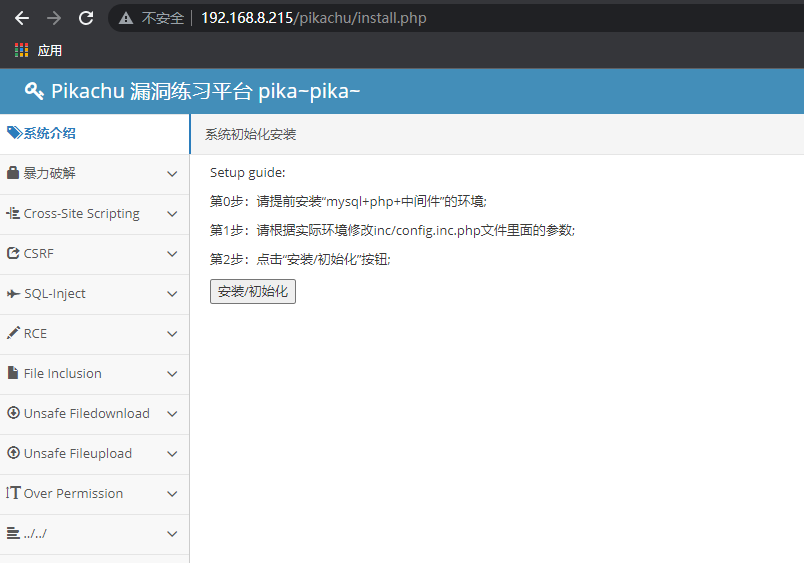The width and height of the screenshot is (804, 563).
Task: Click the 安装/初始化 button
Action: (253, 291)
